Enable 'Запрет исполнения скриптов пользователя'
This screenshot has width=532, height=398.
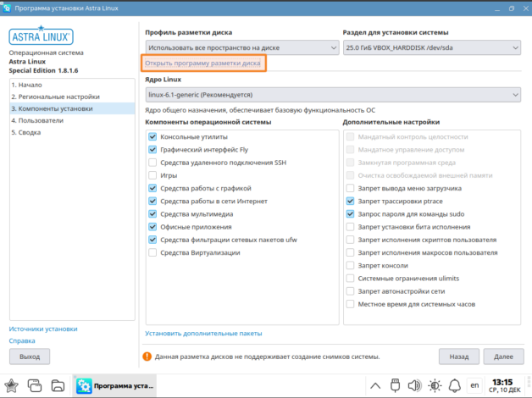pyautogui.click(x=350, y=240)
